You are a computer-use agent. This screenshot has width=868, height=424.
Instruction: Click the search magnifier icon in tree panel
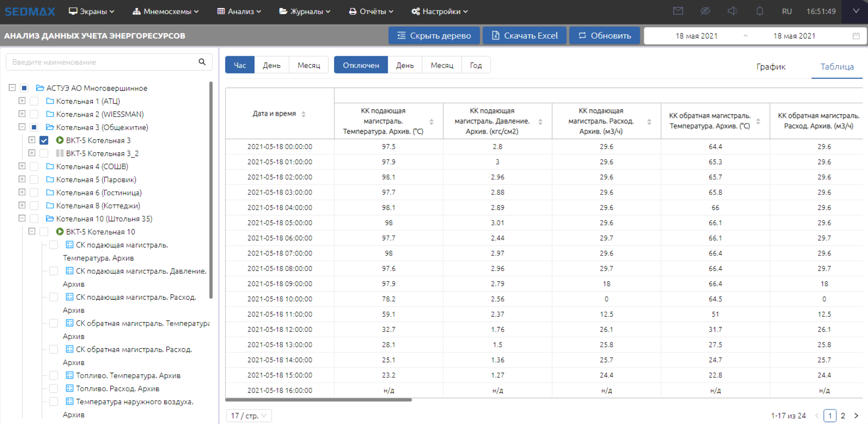202,62
